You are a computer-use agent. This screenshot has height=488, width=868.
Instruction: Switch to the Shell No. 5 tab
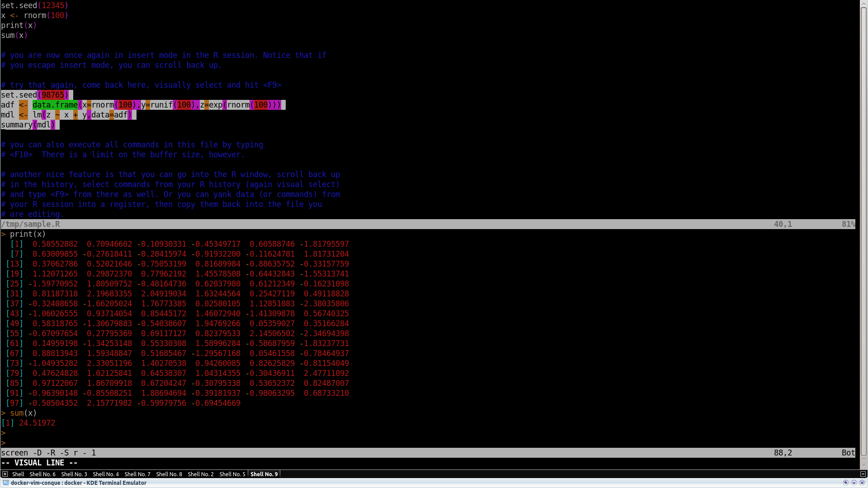[x=232, y=474]
